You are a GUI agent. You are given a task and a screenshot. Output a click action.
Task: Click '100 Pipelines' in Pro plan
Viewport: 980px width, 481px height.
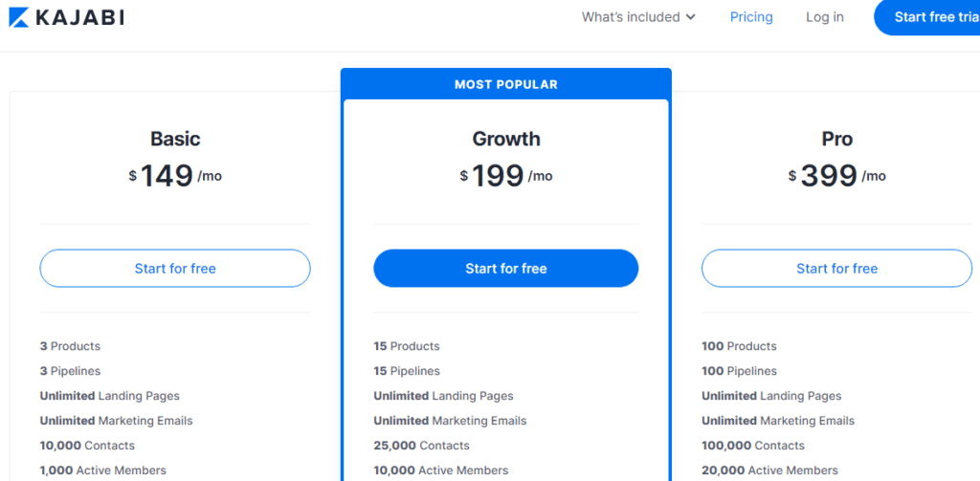pyautogui.click(x=740, y=371)
